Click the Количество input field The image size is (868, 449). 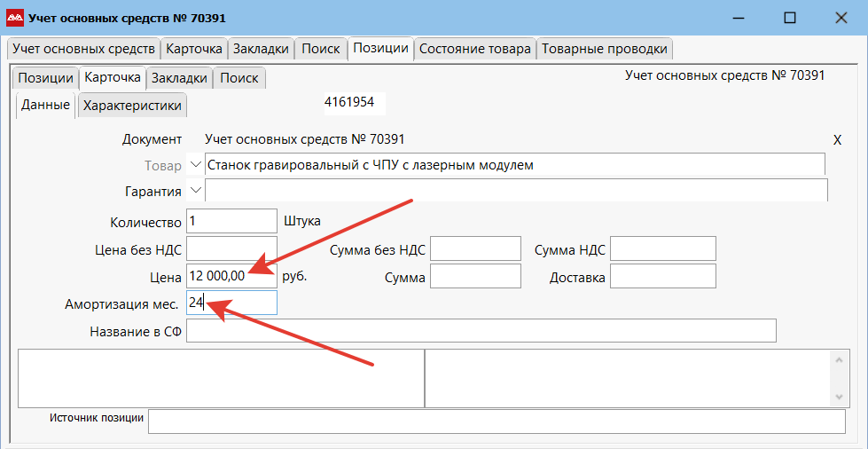[x=231, y=221]
